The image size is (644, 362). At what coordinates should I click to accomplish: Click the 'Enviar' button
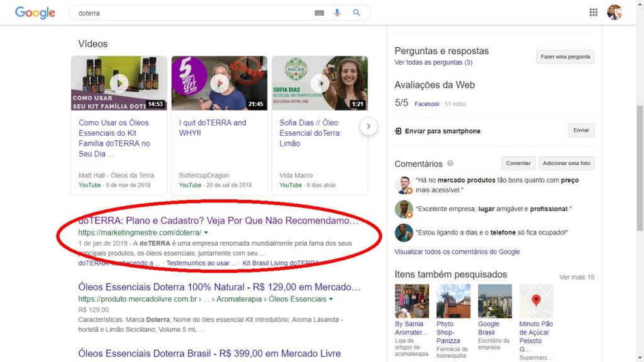(581, 130)
